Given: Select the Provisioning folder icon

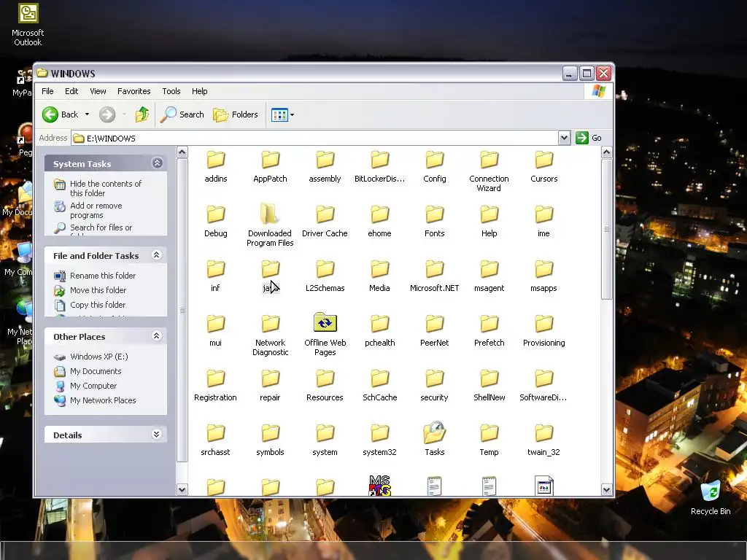Looking at the screenshot, I should [544, 324].
